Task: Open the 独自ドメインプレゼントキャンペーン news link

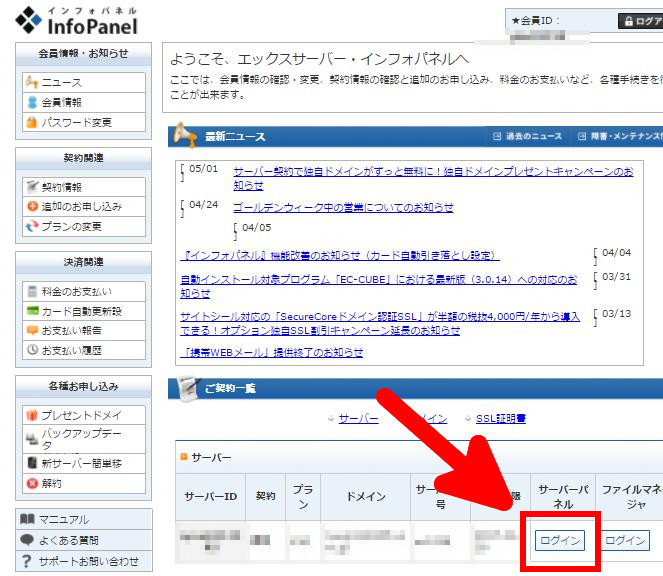Action: coord(433,178)
